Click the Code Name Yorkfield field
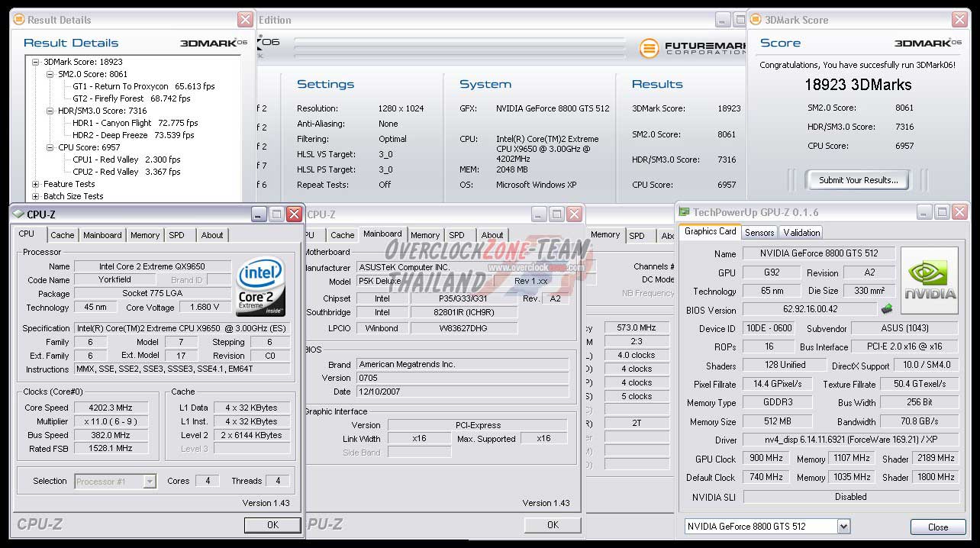 point(115,280)
